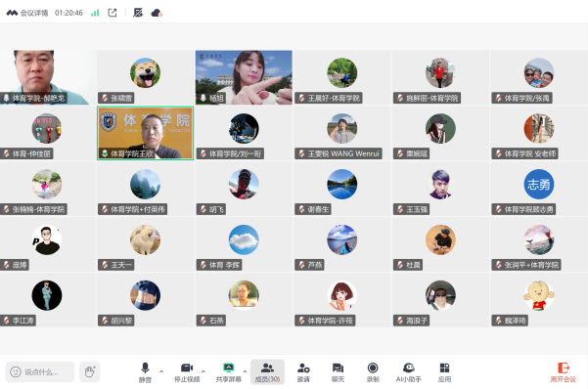This screenshot has height=389, width=588.
Task: Click the black-background figure avatar of 李江涛
Action: coord(47,295)
